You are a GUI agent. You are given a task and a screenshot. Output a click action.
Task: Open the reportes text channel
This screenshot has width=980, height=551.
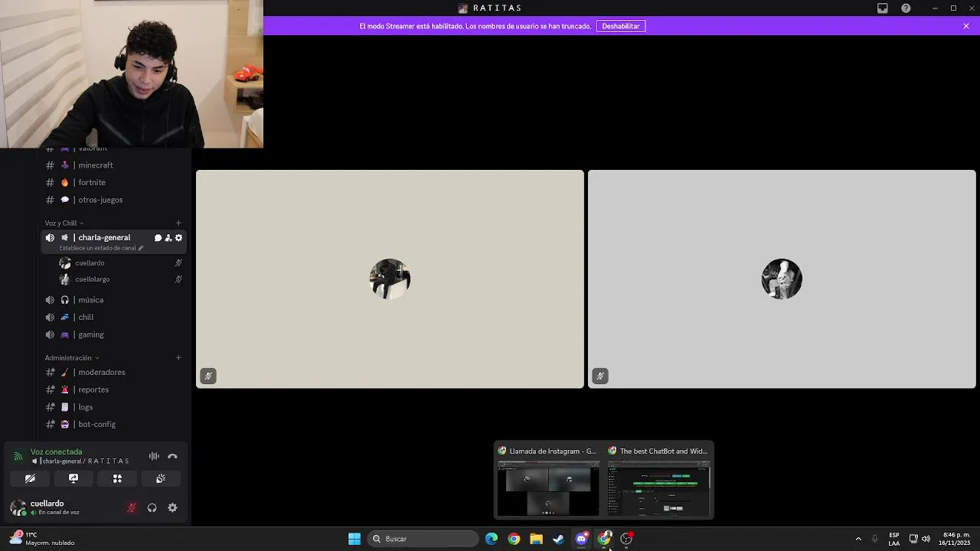113,390
